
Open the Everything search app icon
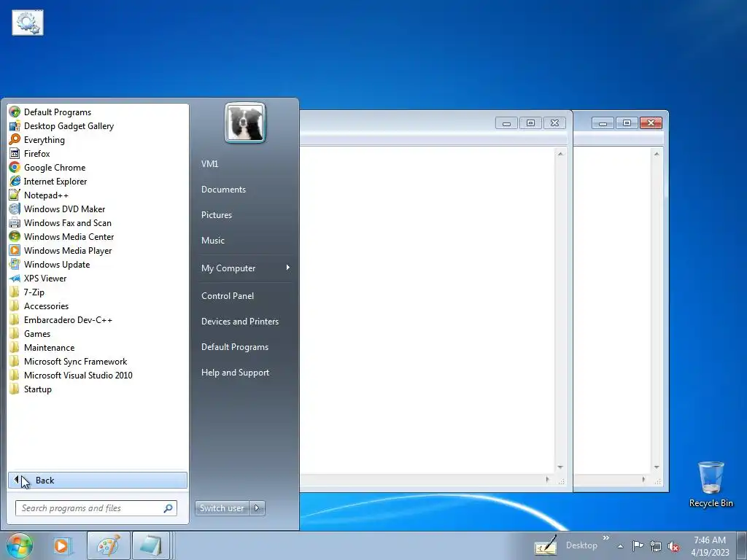point(15,139)
